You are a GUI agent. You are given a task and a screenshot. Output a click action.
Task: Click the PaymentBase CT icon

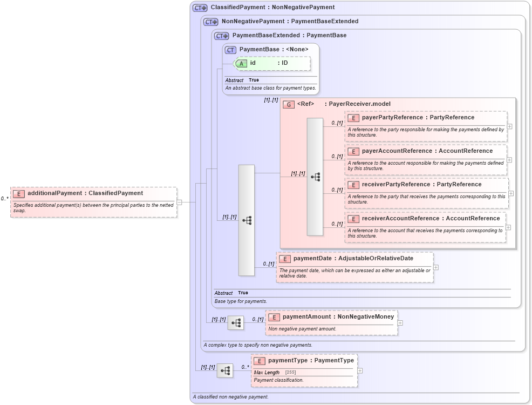[x=230, y=49]
